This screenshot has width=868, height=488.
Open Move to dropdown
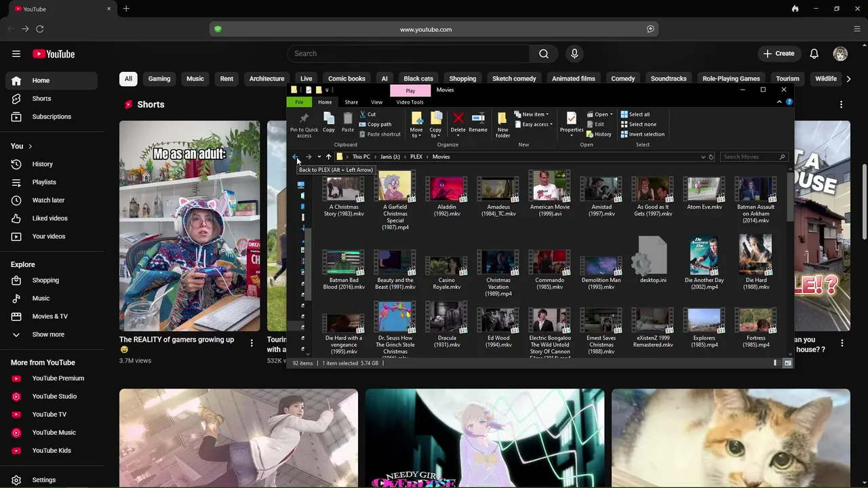416,125
